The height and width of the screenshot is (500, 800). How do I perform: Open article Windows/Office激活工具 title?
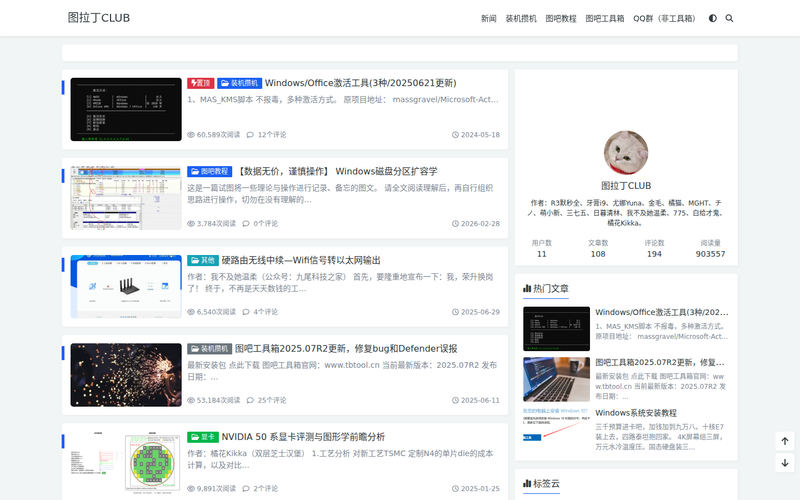tap(361, 83)
